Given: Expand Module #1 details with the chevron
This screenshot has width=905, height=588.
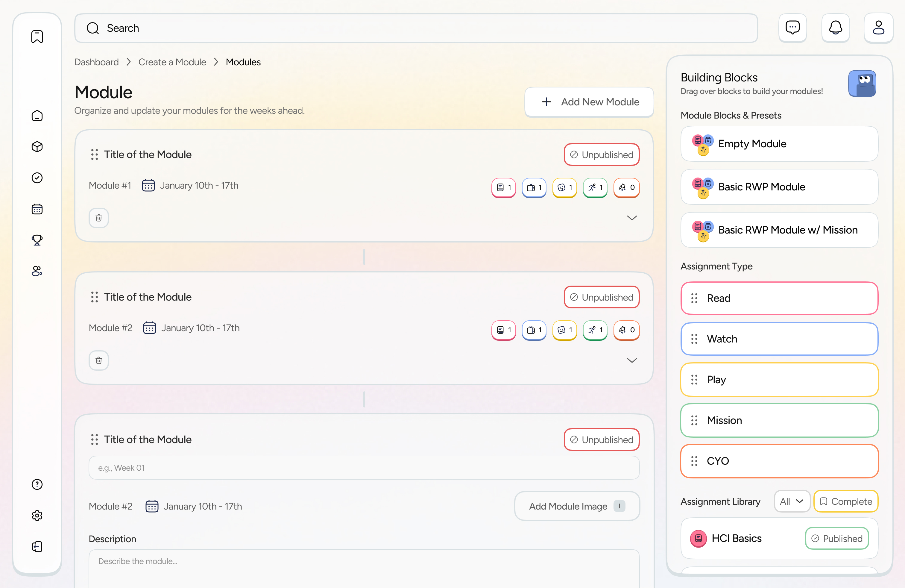Looking at the screenshot, I should point(632,218).
